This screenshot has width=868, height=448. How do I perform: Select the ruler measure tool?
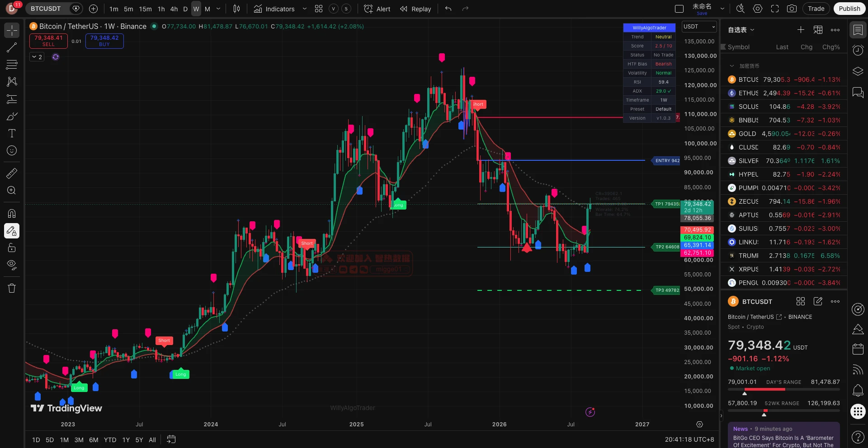tap(12, 173)
